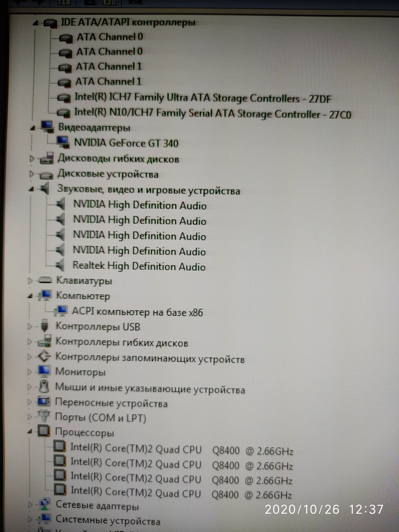Click the Контроллеры гибких дисков icon
The width and height of the screenshot is (399, 532).
tap(44, 341)
